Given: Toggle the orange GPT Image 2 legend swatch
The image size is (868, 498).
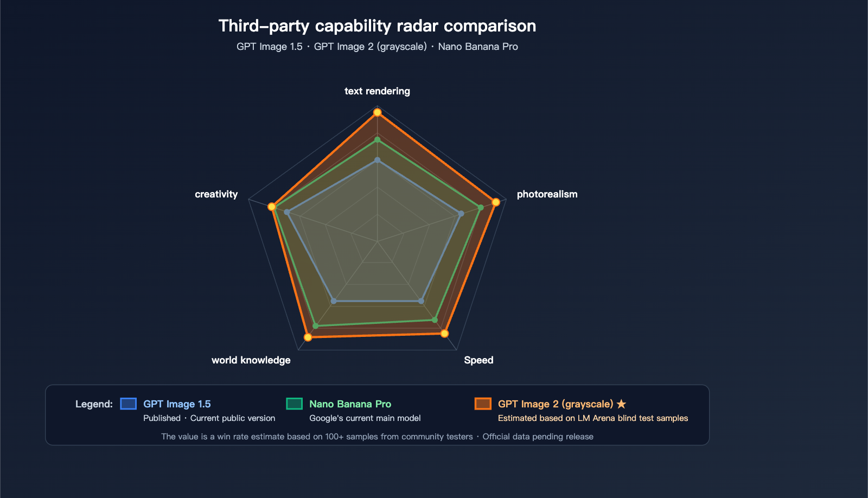Looking at the screenshot, I should [483, 404].
